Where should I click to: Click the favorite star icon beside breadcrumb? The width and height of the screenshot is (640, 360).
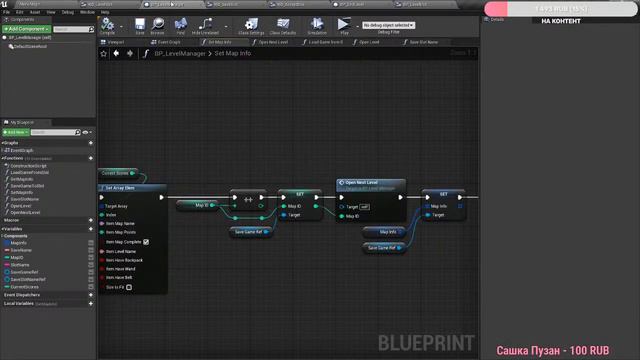click(x=104, y=53)
